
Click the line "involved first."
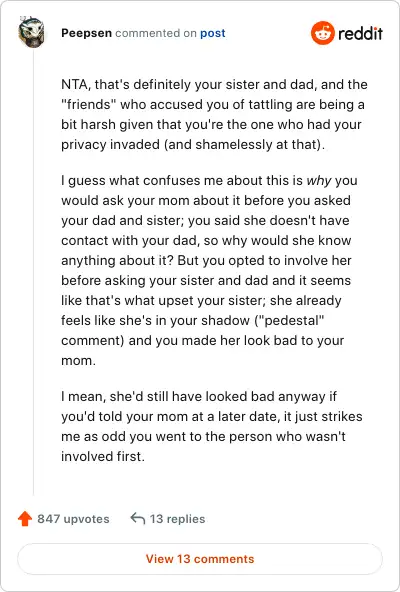[x=103, y=456]
